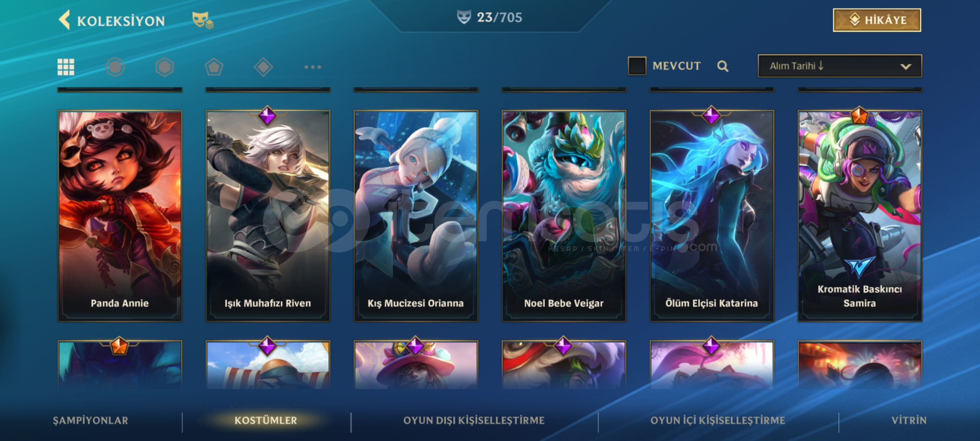Filter by the octagon rarity icon
This screenshot has width=980, height=441.
click(x=115, y=67)
